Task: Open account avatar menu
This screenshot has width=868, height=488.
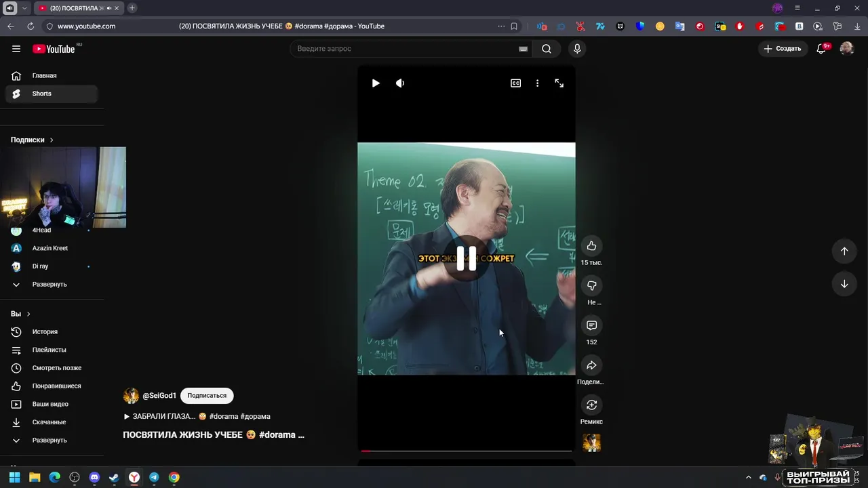Action: (x=846, y=49)
